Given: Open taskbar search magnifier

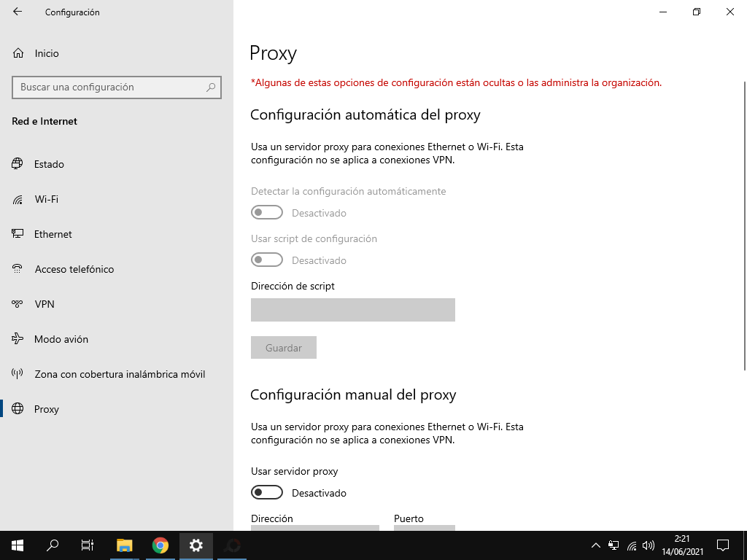Looking at the screenshot, I should coord(53,545).
